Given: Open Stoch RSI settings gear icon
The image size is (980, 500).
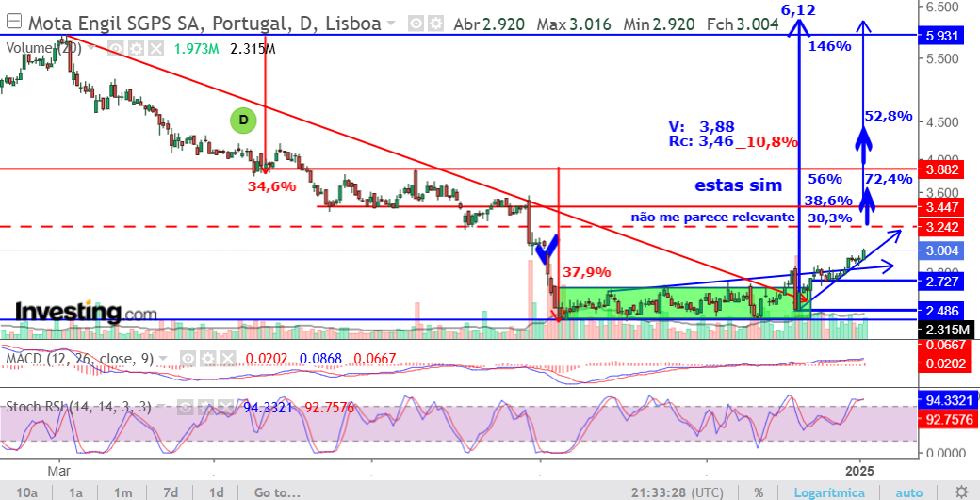Looking at the screenshot, I should point(205,408).
